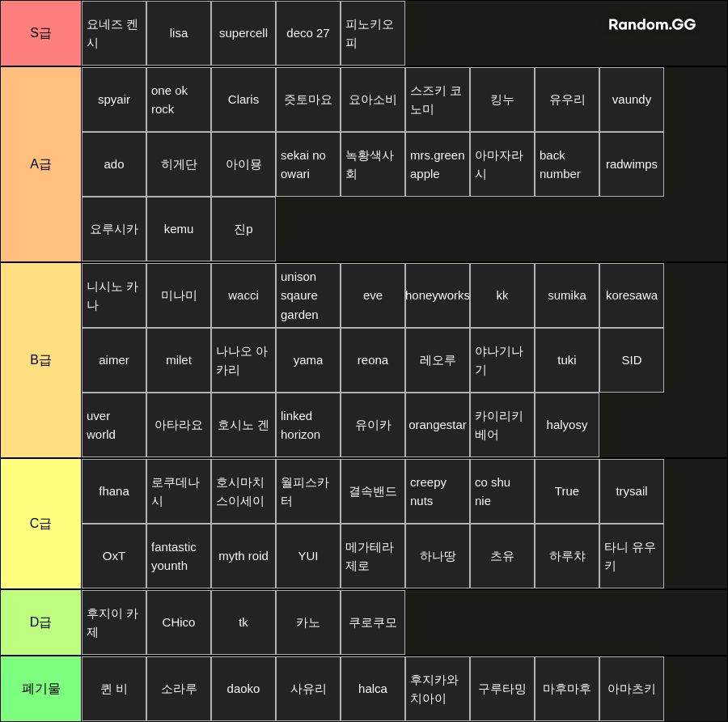728x722 pixels.
Task: Click the Random.GG logo
Action: 652,24
